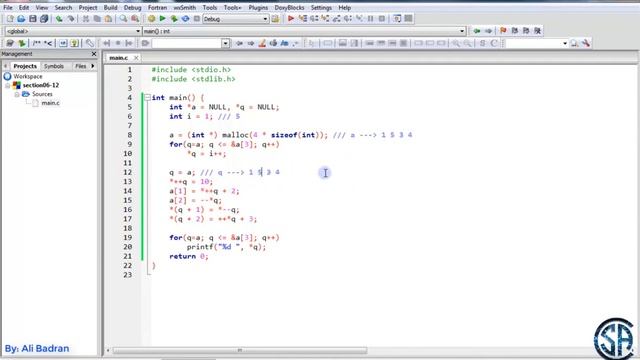Click the Redo icon
This screenshot has height=360, width=640.
coord(71,19)
